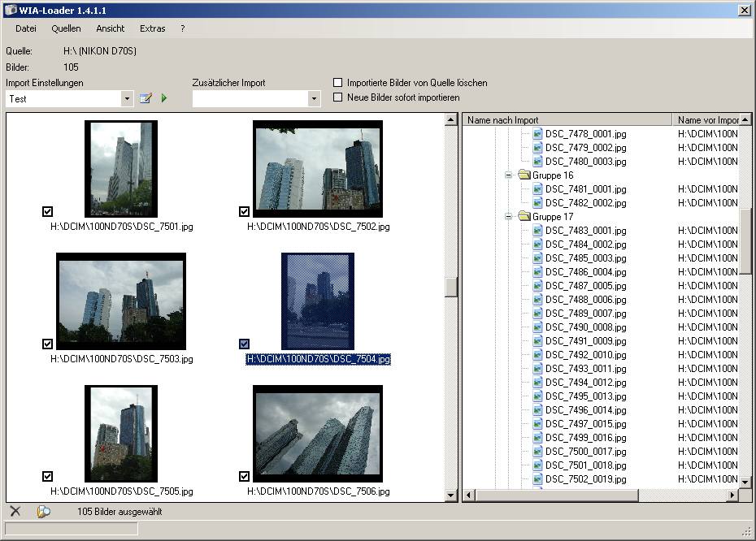Collapse the Gruppe 17 tree node

point(509,217)
